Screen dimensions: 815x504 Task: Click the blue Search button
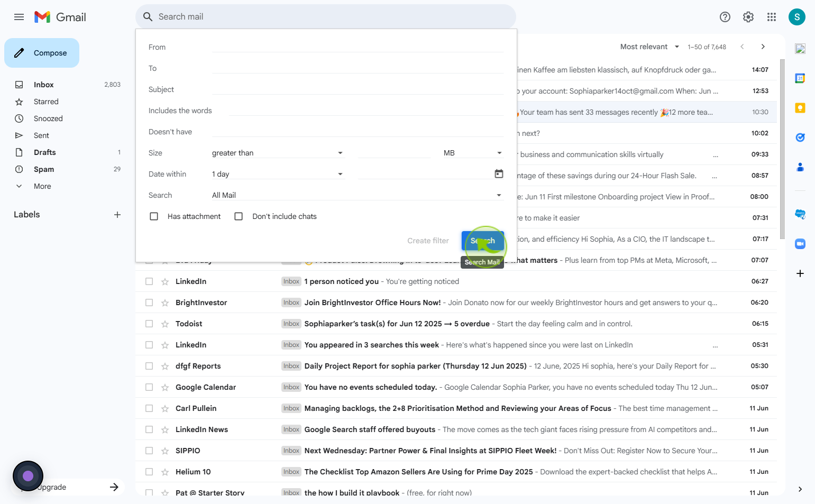pos(483,241)
